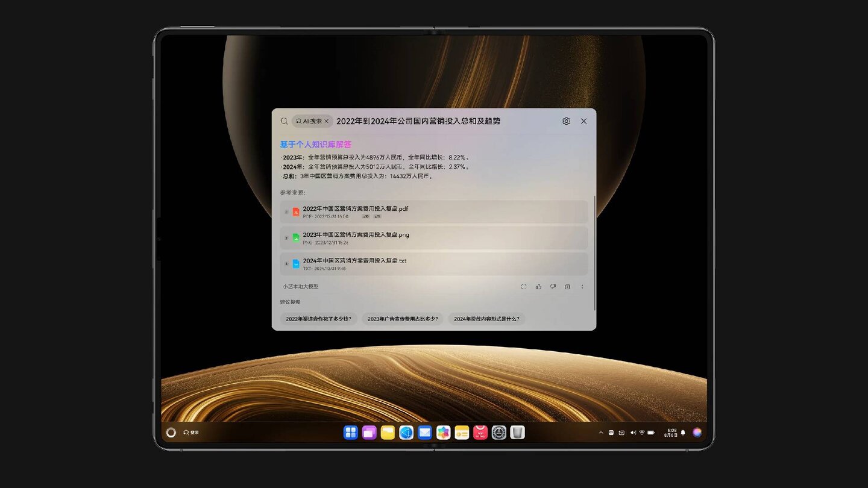Image resolution: width=868 pixels, height=488 pixels.
Task: Ask 2022年渠道合作花了多少钱 suggested query
Action: [318, 319]
